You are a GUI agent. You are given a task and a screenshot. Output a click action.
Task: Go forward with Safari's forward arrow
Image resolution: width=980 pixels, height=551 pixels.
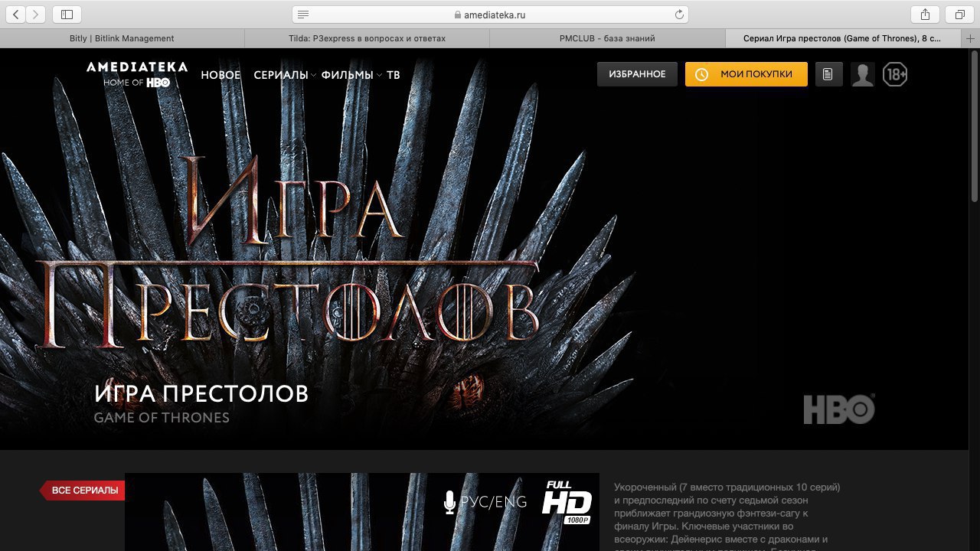point(36,15)
